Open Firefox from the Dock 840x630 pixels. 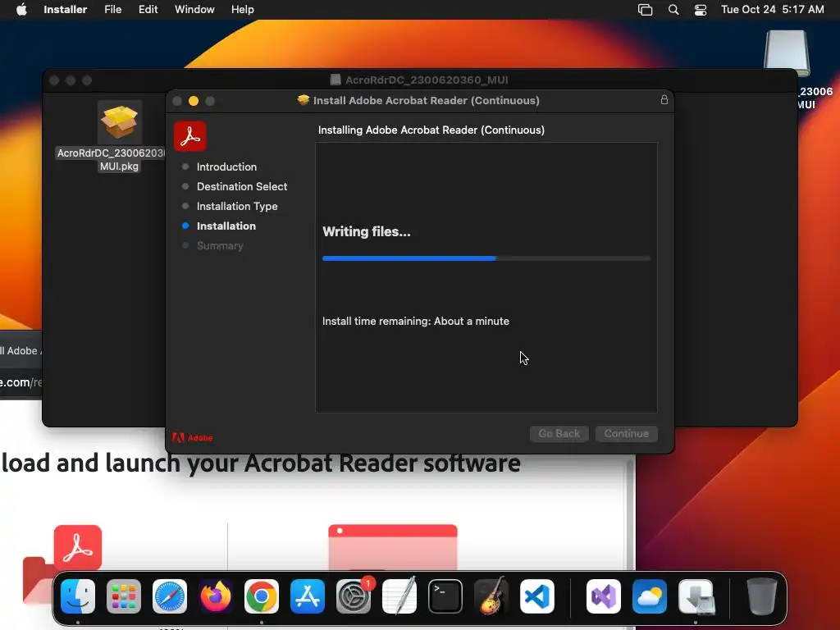point(216,596)
